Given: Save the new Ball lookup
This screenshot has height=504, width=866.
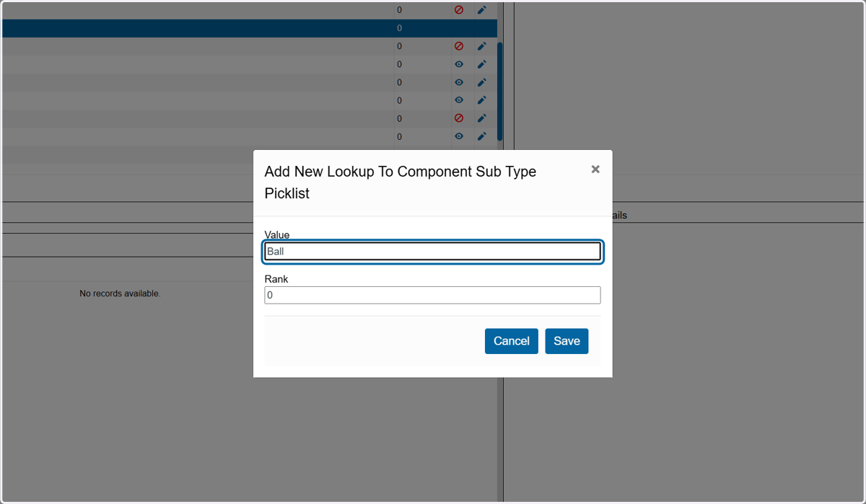Looking at the screenshot, I should point(567,341).
